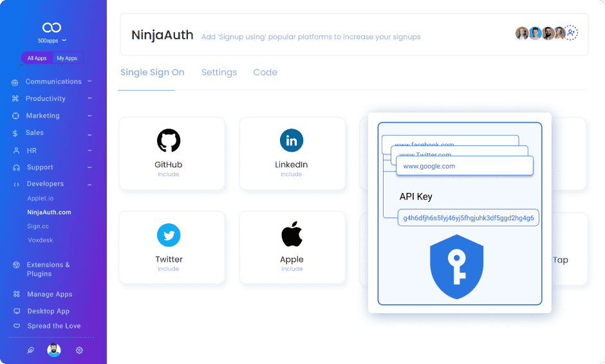605x364 pixels.
Task: Click the HR person icon
Action: tap(16, 150)
